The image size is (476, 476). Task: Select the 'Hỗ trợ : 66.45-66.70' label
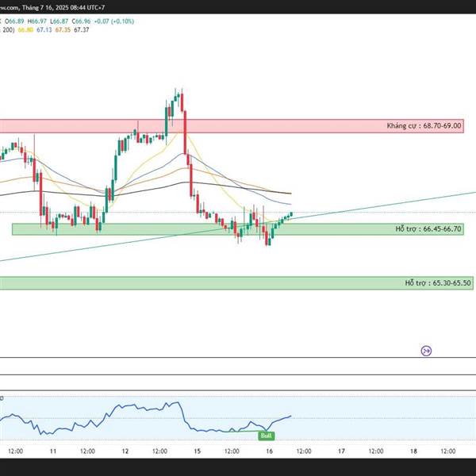pyautogui.click(x=428, y=229)
